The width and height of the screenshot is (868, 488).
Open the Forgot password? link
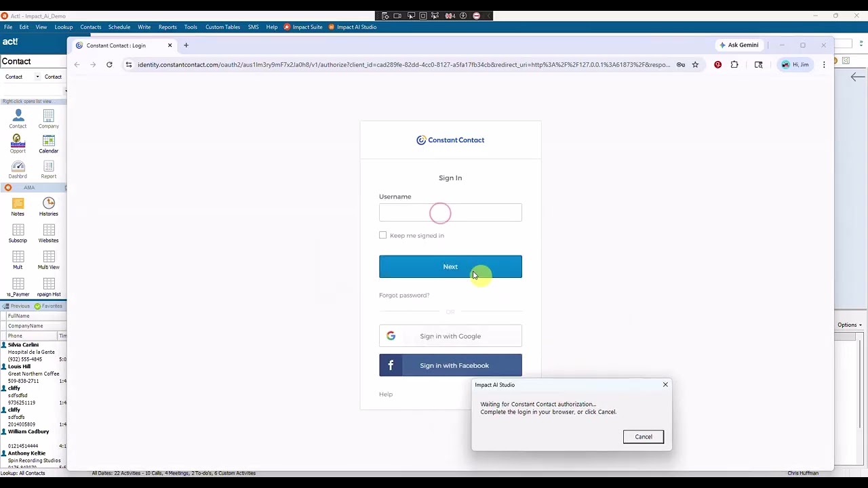click(404, 295)
